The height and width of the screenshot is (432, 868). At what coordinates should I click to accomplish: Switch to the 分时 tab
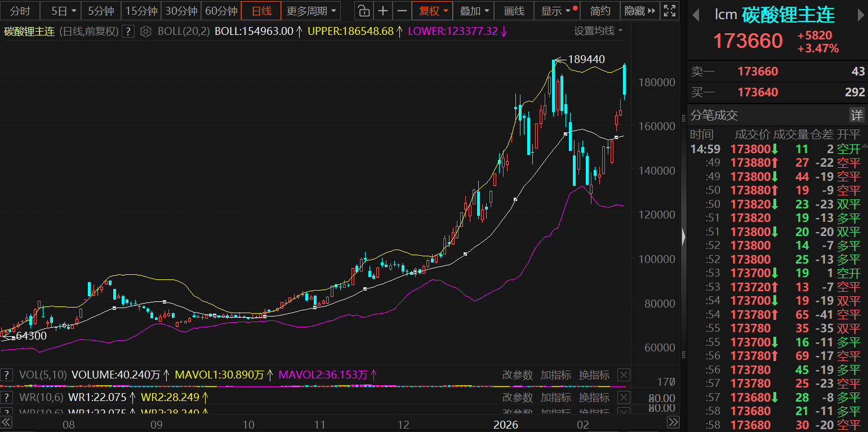coord(20,11)
